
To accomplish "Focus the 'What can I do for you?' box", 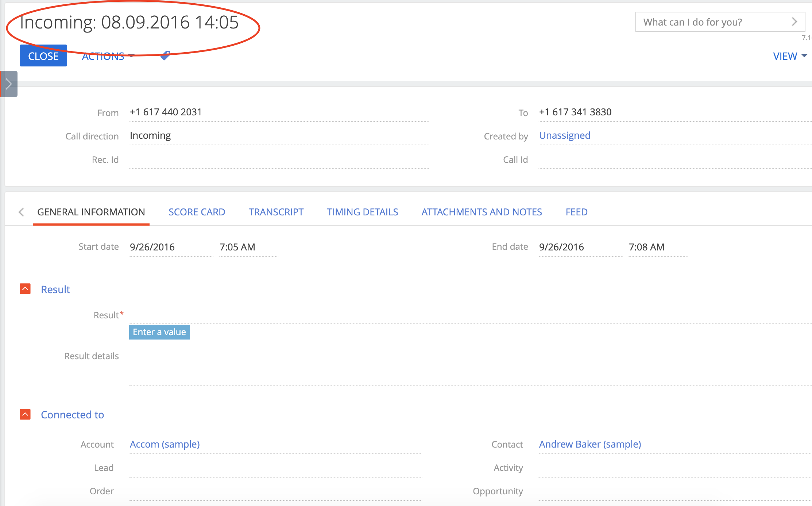I will pos(720,22).
